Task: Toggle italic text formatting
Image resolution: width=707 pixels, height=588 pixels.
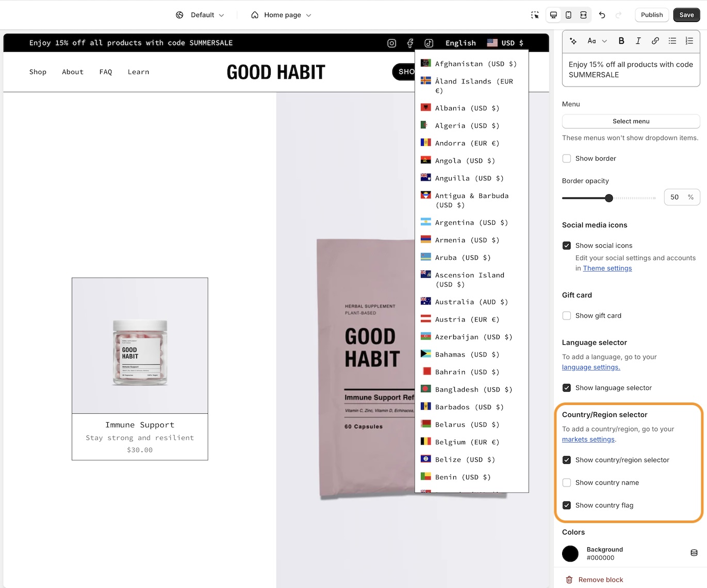Action: 638,41
